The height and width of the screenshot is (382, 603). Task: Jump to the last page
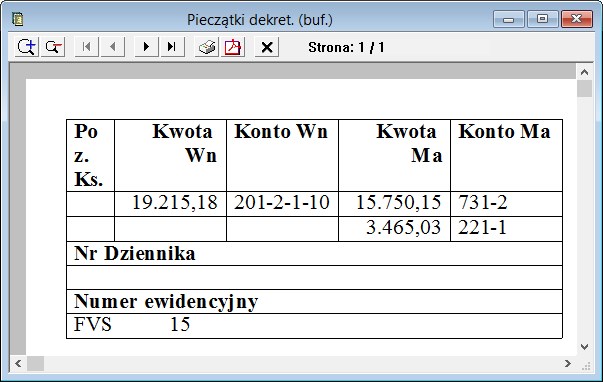(x=172, y=47)
